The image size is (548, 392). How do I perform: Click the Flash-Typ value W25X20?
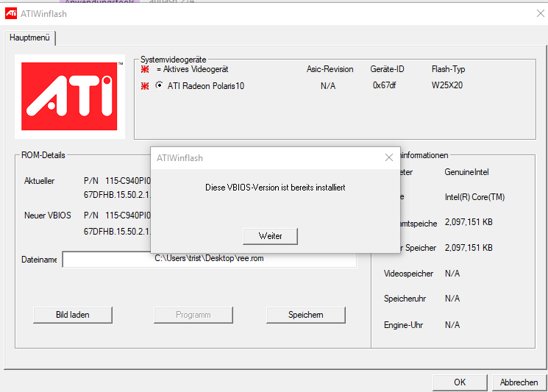[447, 85]
